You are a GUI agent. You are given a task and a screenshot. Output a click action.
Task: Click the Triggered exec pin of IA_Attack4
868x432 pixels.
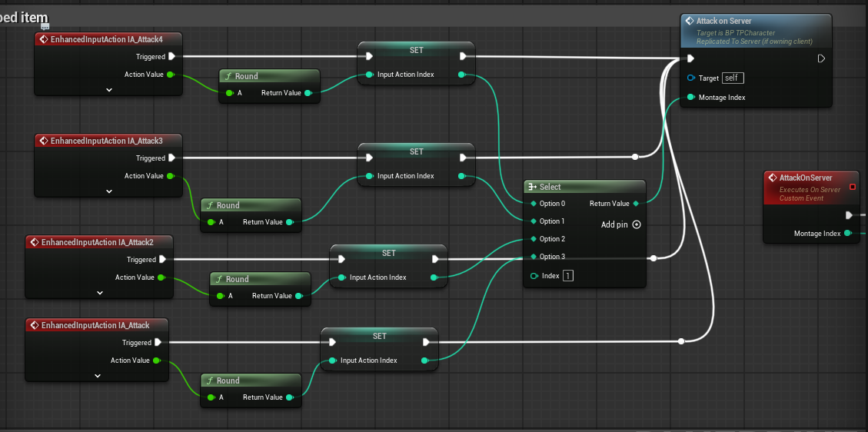pos(172,56)
